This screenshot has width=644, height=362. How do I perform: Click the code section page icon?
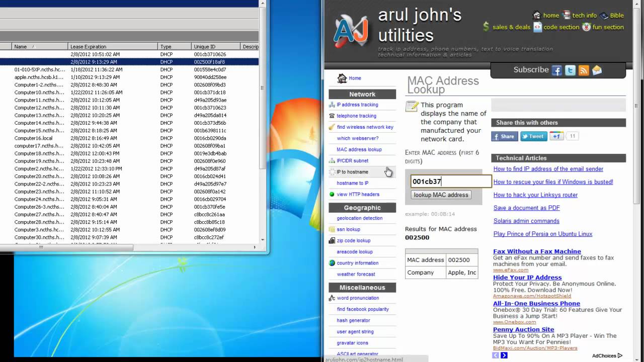click(537, 27)
